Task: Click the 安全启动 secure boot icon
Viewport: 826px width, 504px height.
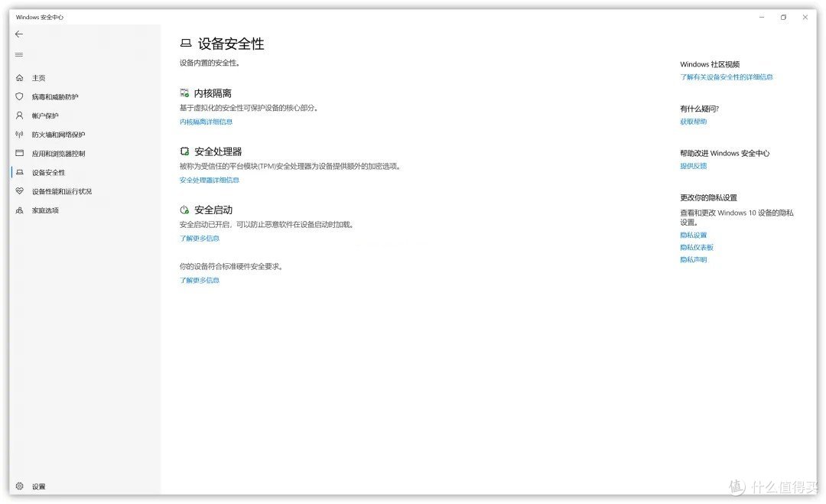Action: click(x=184, y=210)
